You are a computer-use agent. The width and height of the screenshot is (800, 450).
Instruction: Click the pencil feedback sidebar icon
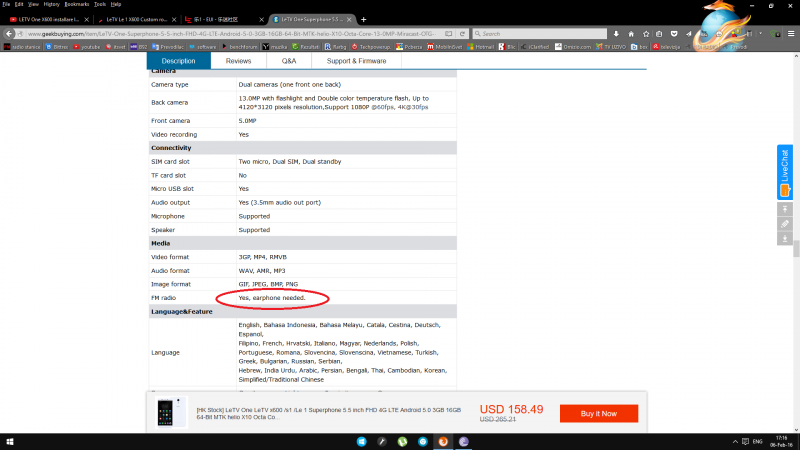785,224
